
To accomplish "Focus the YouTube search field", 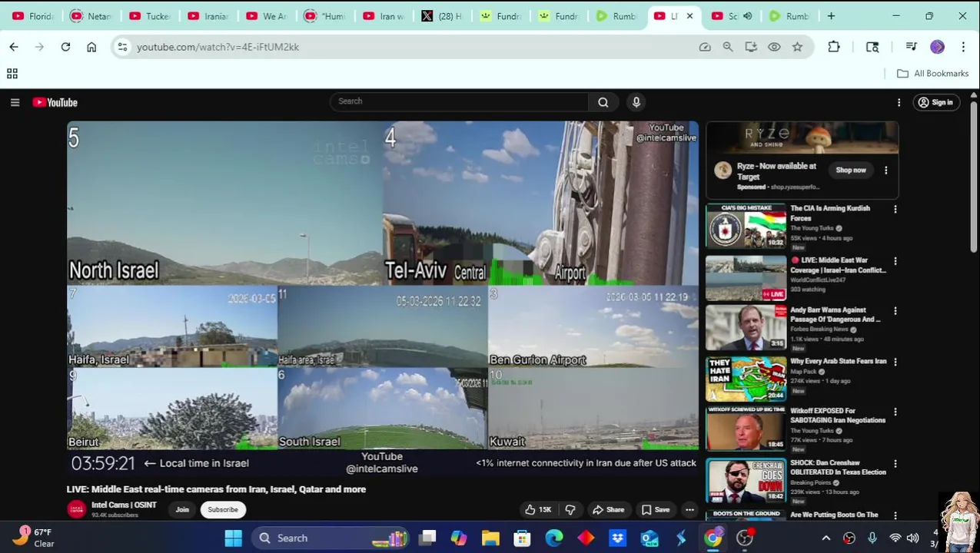I will point(460,101).
